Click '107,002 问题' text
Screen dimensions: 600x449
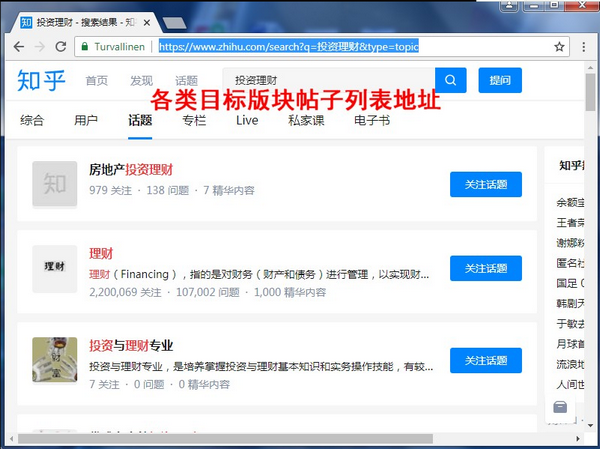tap(207, 292)
